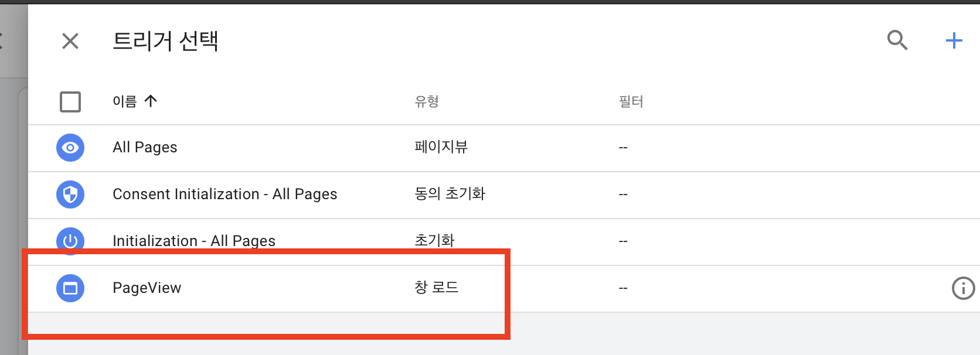Close the trigger selection dialog
The height and width of the screenshot is (355, 980).
tap(70, 41)
